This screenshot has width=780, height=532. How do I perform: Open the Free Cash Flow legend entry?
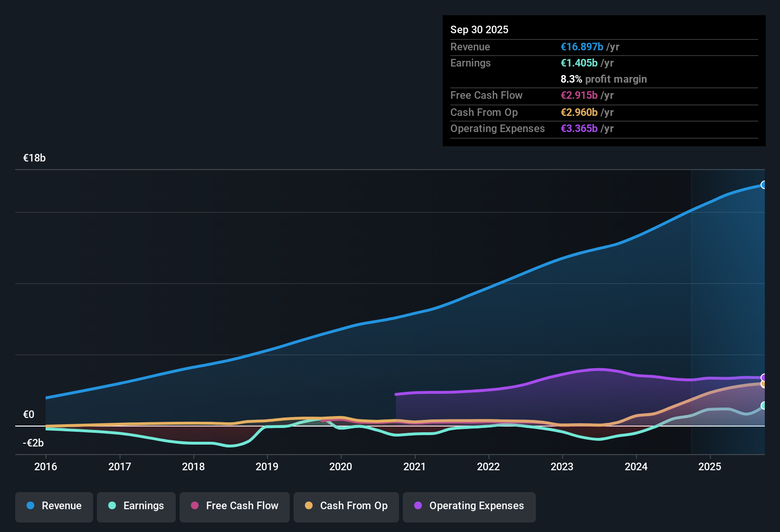click(x=234, y=506)
